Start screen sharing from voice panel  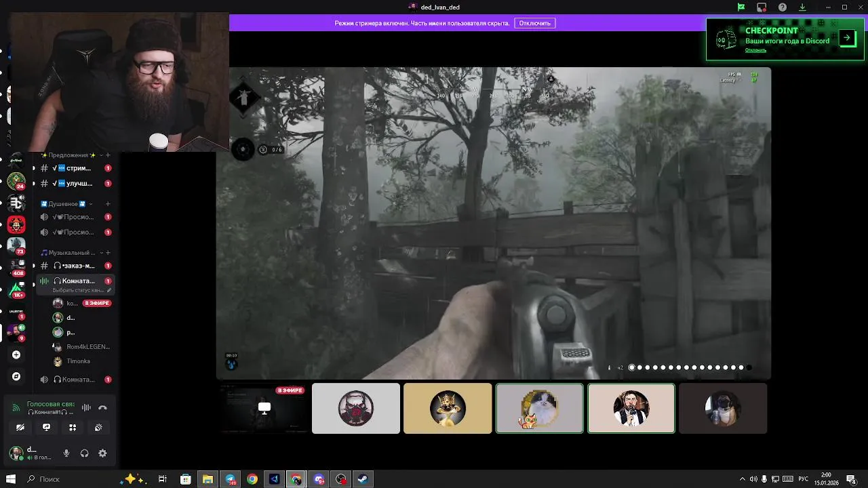coord(46,428)
